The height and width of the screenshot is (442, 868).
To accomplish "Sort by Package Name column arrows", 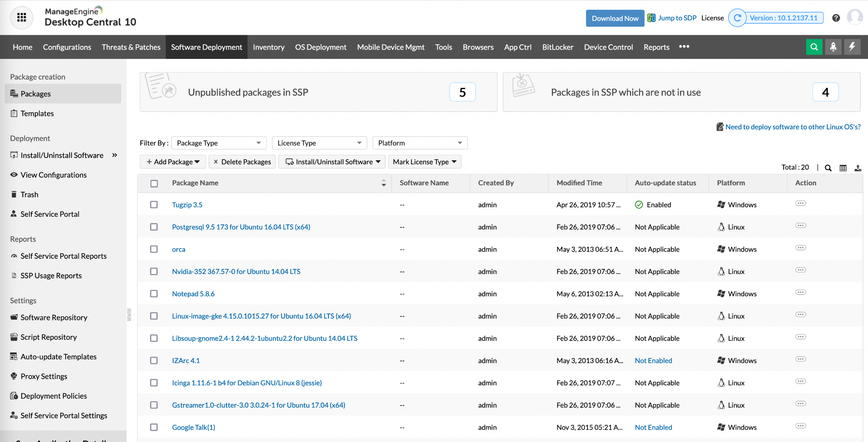I will tap(384, 183).
